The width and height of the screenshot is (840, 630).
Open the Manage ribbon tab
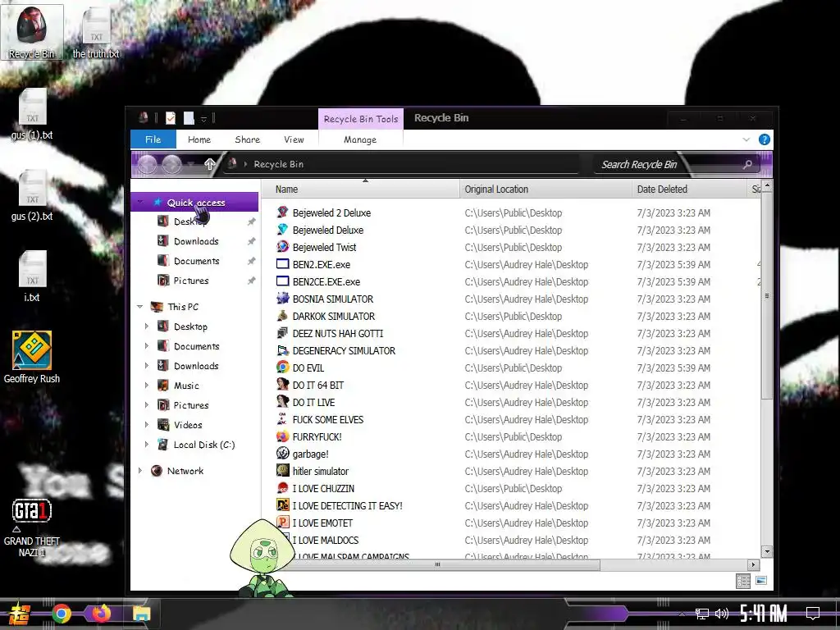click(360, 139)
